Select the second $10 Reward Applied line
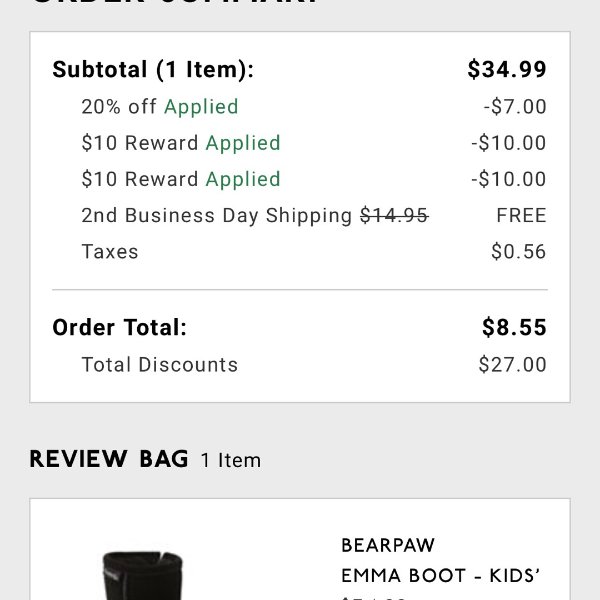The width and height of the screenshot is (600, 600). [181, 179]
